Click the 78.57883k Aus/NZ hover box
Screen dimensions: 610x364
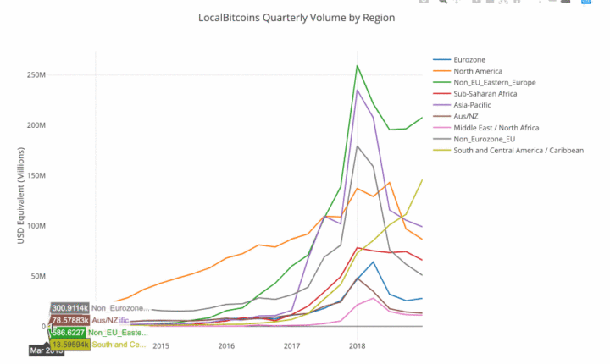pyautogui.click(x=70, y=321)
